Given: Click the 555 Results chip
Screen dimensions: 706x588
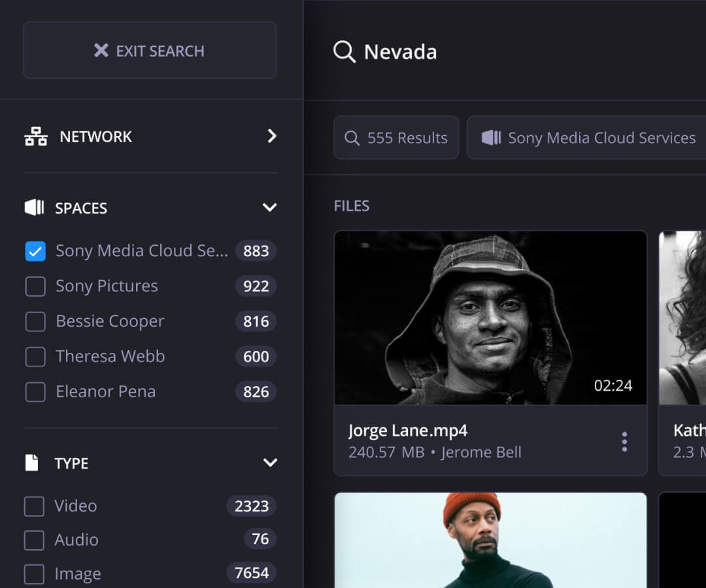Looking at the screenshot, I should (x=396, y=138).
